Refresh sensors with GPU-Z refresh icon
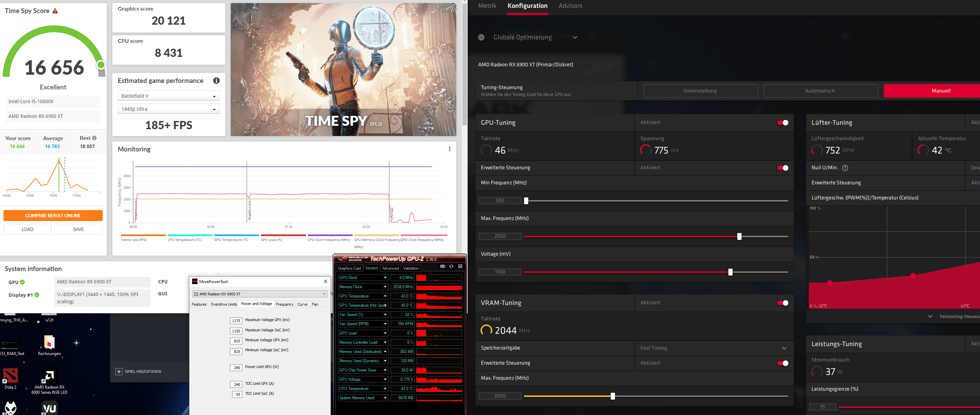 tap(451, 267)
